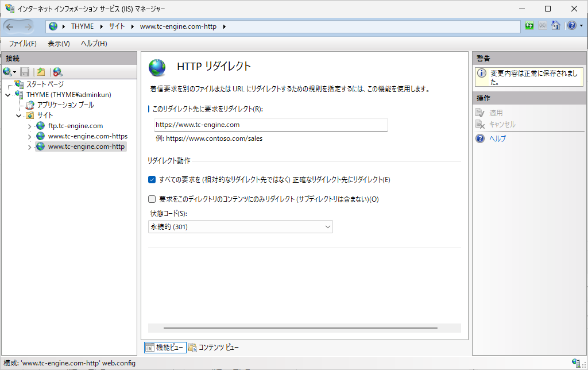Click the Create New Connection icon
Image resolution: width=588 pixels, height=370 pixels.
[7, 72]
